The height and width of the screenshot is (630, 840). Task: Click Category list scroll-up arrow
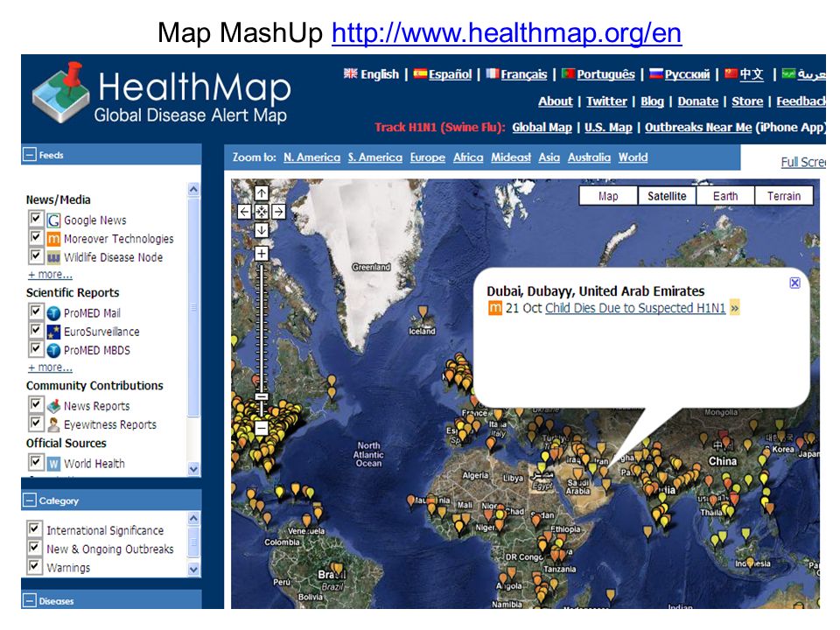point(194,518)
